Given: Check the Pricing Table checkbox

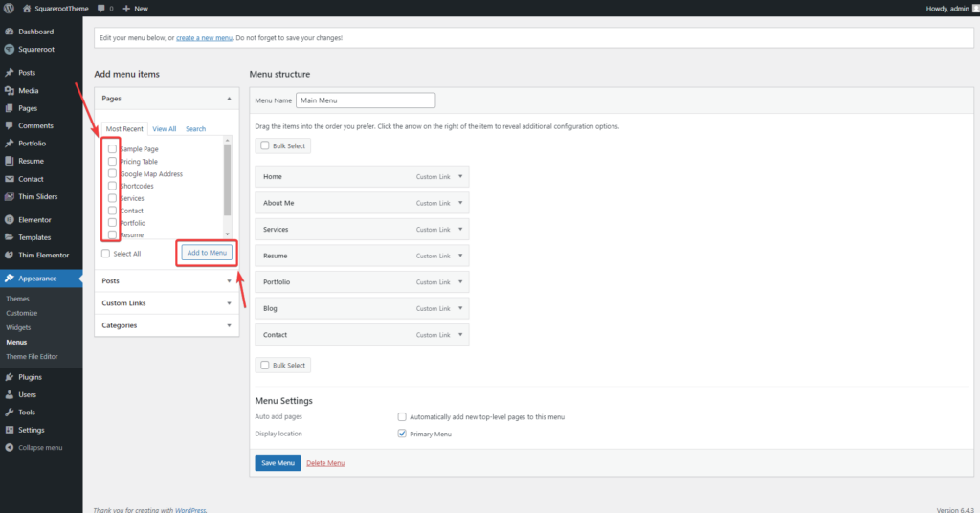Looking at the screenshot, I should 113,161.
